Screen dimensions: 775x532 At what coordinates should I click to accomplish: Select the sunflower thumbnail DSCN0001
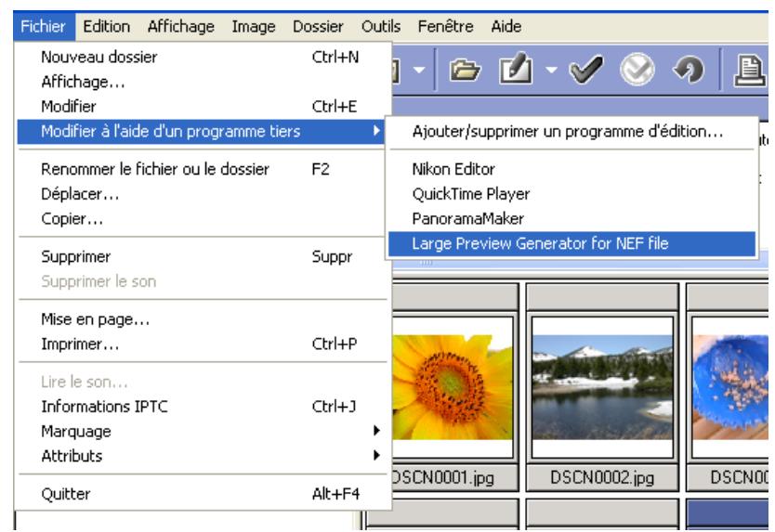click(453, 387)
